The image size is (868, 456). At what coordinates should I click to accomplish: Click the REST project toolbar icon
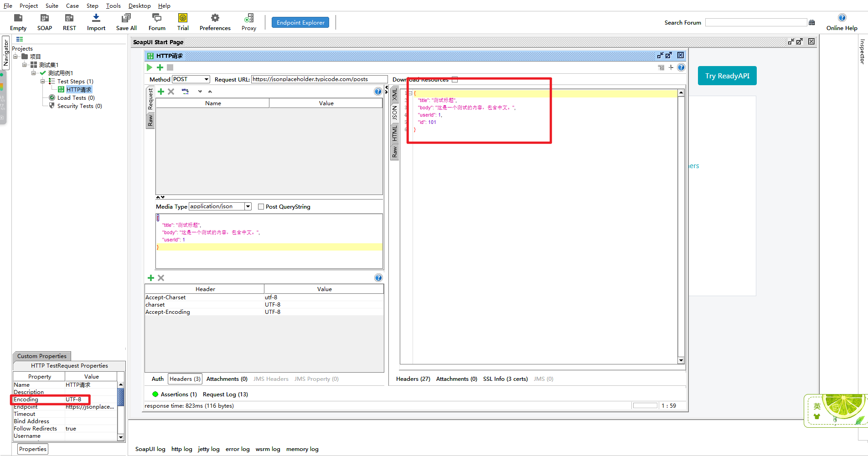click(69, 22)
